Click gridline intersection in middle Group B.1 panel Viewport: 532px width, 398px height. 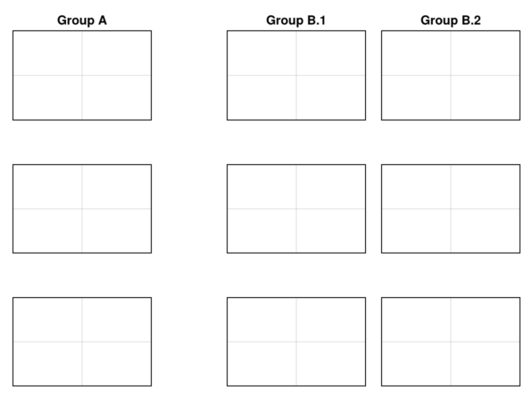point(296,209)
